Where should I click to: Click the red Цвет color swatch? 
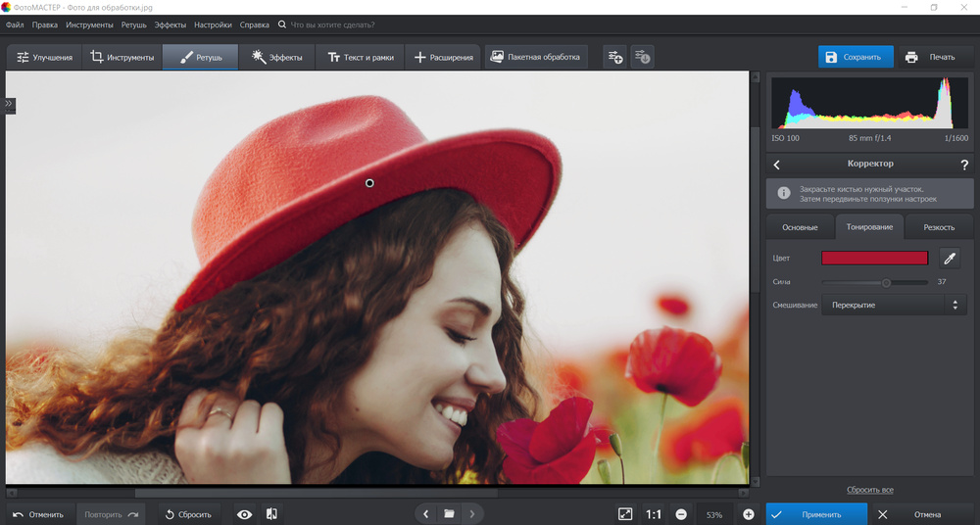[x=874, y=258]
